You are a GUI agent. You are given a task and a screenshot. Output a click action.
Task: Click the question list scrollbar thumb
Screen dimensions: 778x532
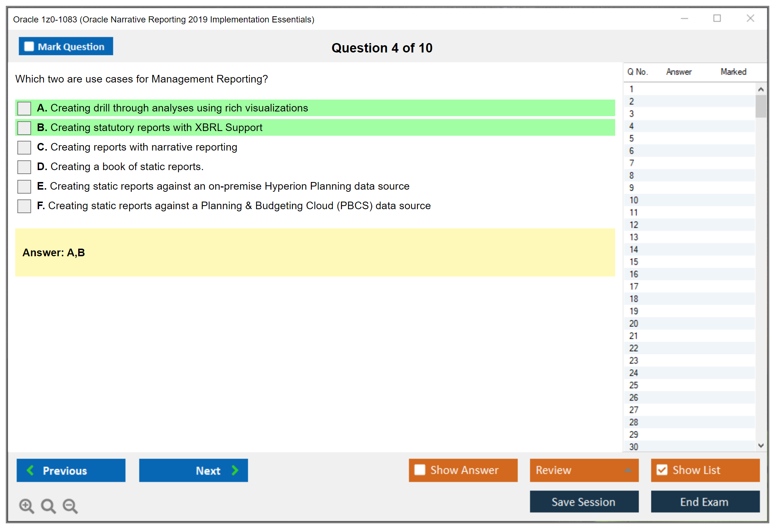[761, 106]
